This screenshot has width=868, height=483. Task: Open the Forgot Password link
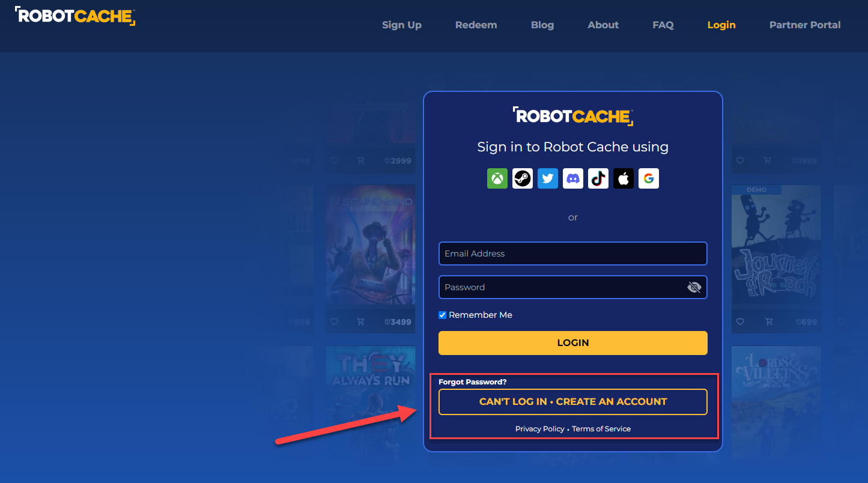tap(473, 382)
